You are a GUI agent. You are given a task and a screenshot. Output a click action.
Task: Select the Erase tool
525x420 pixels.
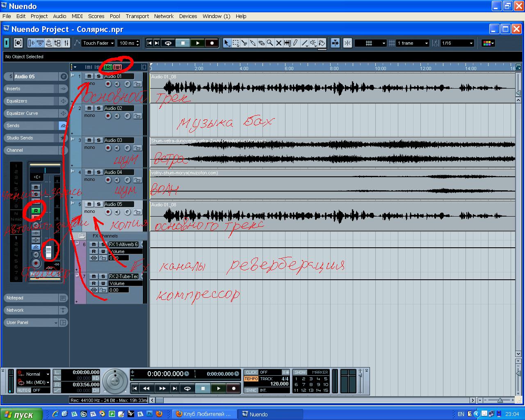(x=262, y=43)
